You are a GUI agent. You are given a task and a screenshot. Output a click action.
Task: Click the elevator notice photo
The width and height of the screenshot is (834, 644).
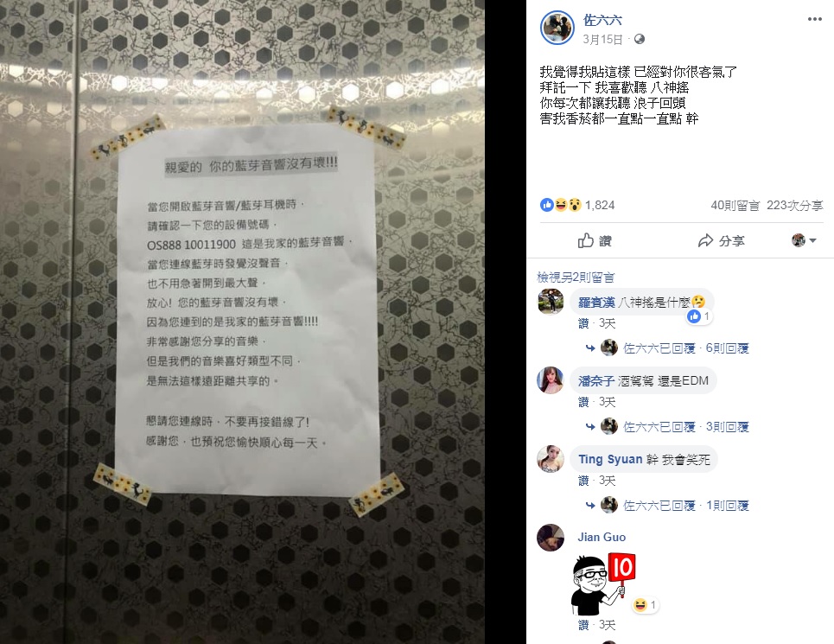tap(242, 322)
